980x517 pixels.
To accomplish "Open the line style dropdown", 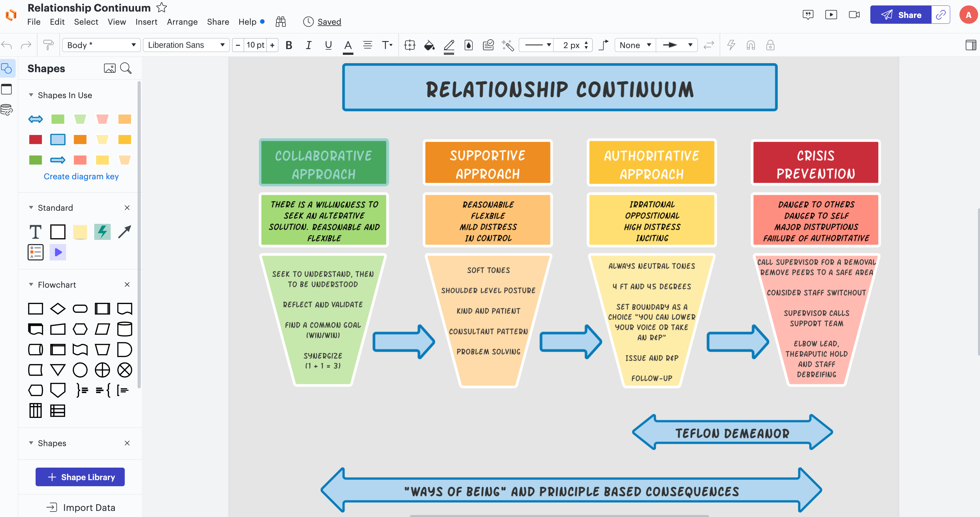I will 537,45.
